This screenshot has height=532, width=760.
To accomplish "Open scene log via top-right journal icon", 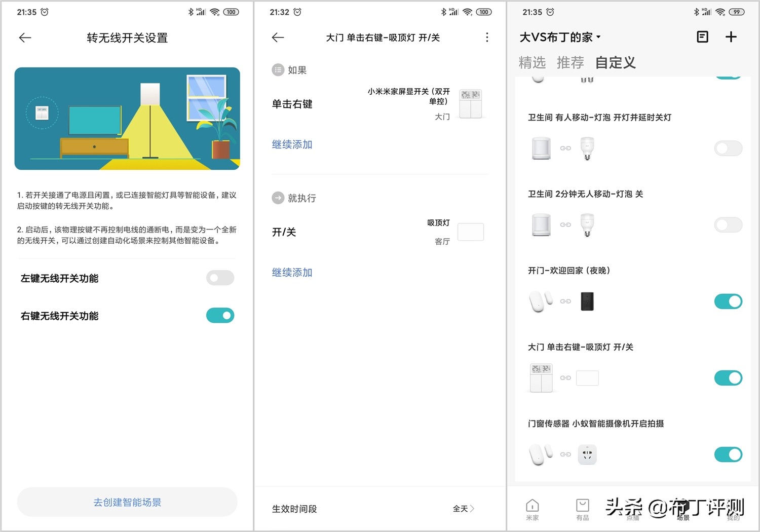I will [702, 36].
